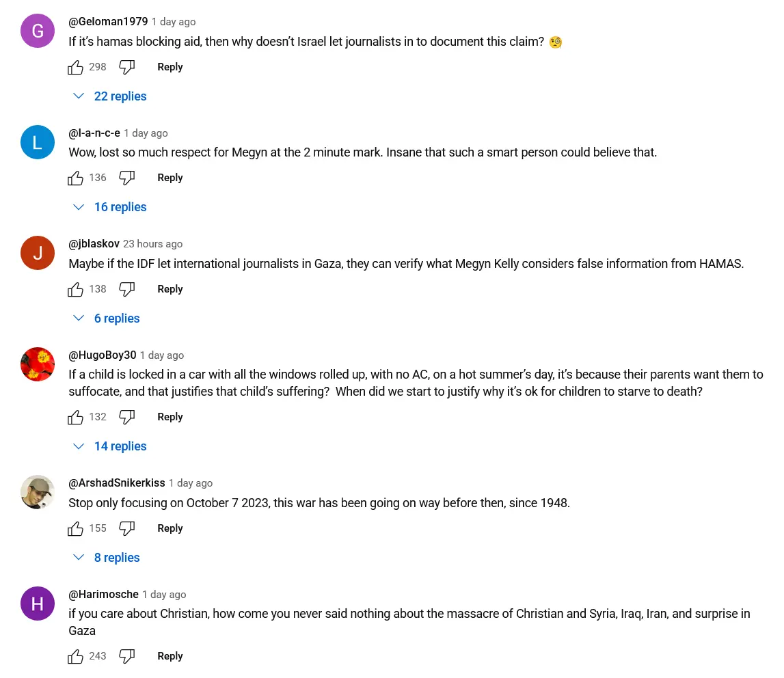Dislike @ArshadSnikerkiss's comment

pos(127,528)
